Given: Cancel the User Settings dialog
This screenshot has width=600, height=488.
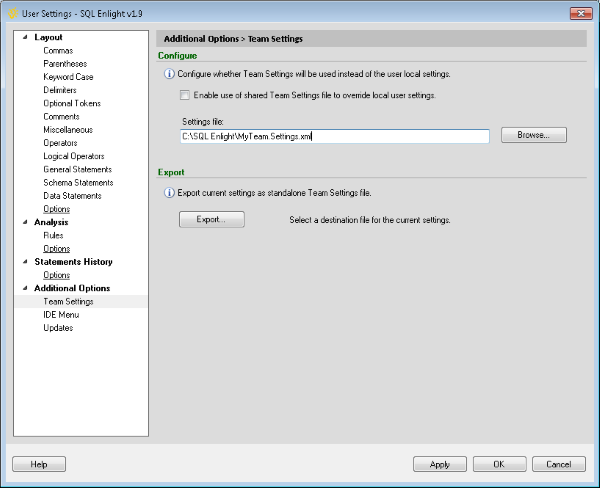Looking at the screenshot, I should pyautogui.click(x=559, y=464).
